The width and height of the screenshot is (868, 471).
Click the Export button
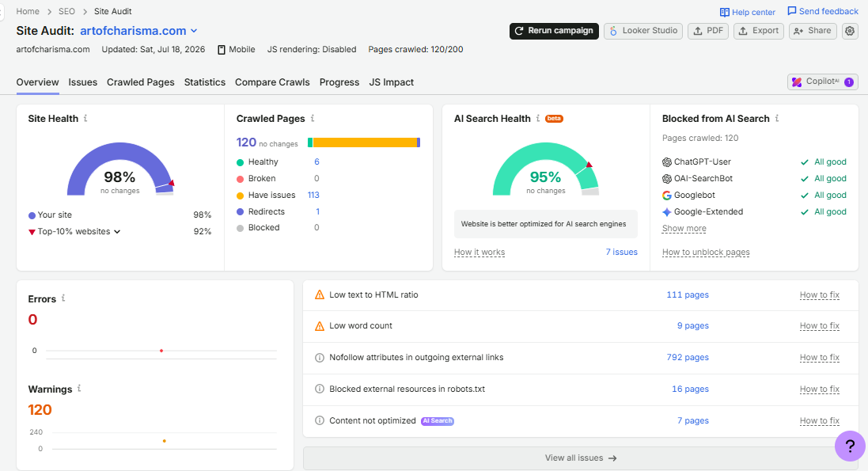tap(759, 31)
